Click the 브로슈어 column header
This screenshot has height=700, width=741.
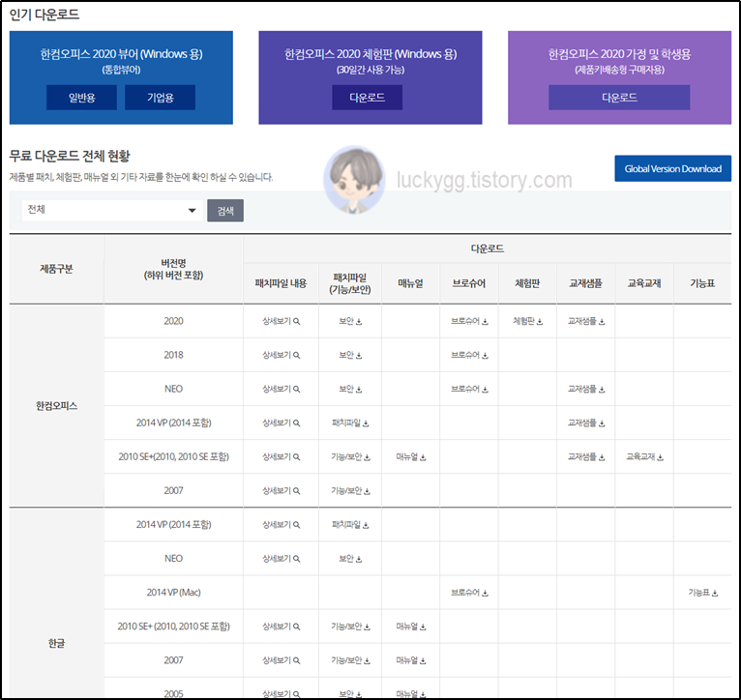tap(469, 283)
